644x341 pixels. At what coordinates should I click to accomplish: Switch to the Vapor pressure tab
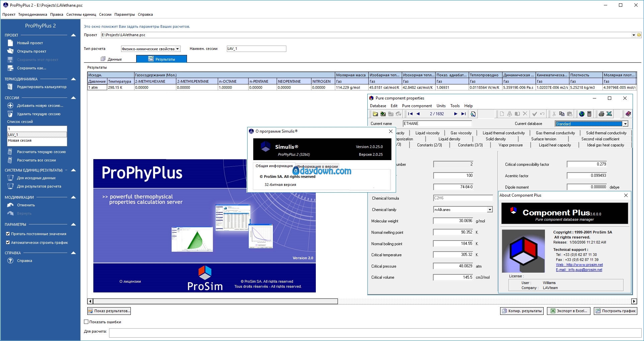pyautogui.click(x=511, y=145)
